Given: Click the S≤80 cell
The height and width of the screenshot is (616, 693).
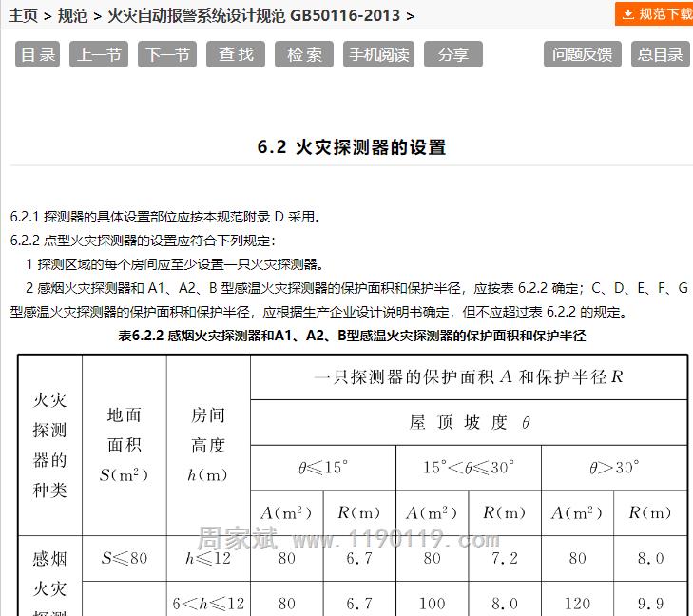Looking at the screenshot, I should pyautogui.click(x=125, y=559).
